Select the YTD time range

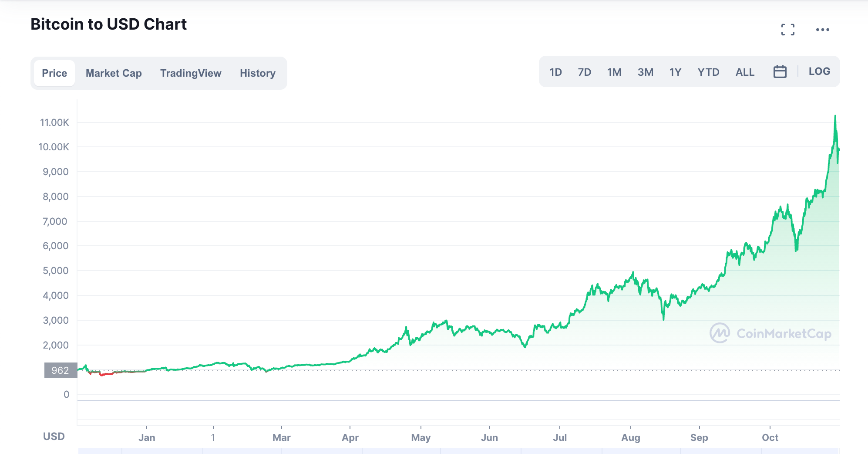tap(708, 72)
